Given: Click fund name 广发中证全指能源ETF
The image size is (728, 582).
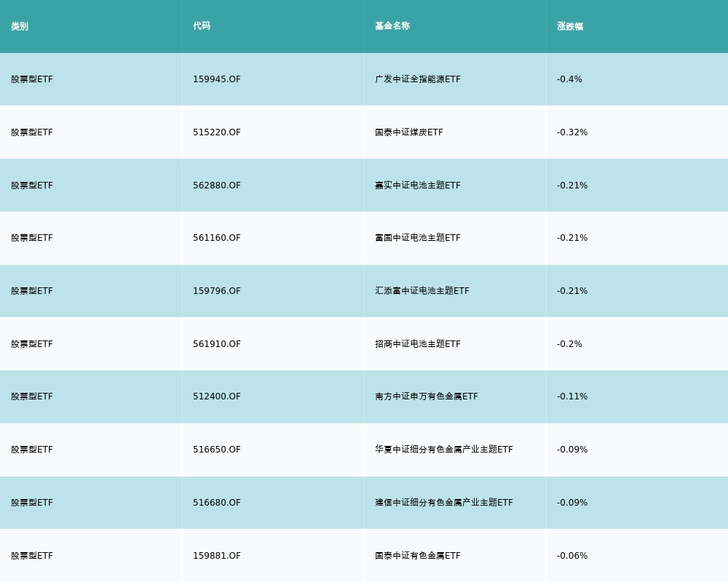Looking at the screenshot, I should (x=418, y=79).
